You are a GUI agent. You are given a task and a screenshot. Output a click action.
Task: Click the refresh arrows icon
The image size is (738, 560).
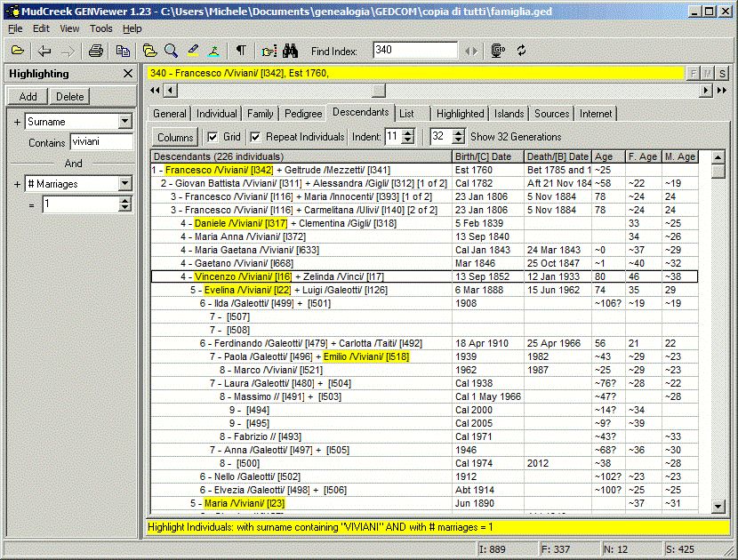[524, 51]
